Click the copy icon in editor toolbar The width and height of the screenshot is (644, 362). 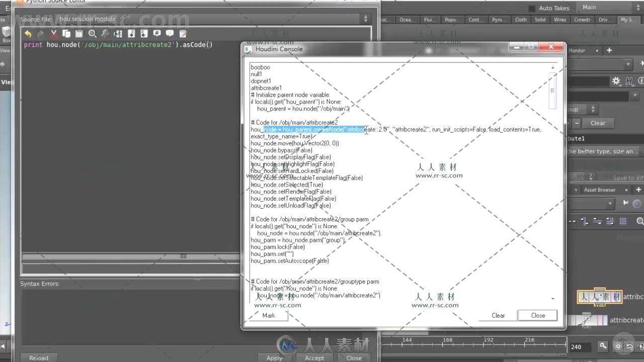coord(66,34)
